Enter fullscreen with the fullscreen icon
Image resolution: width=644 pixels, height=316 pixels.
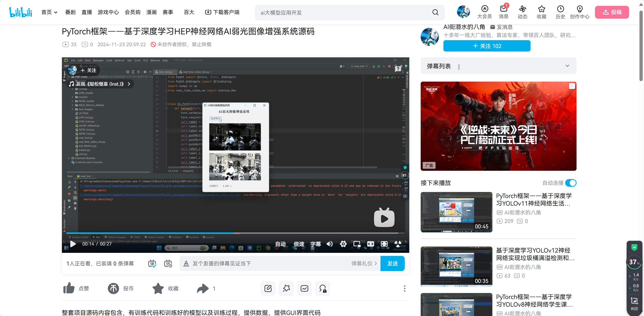384,244
